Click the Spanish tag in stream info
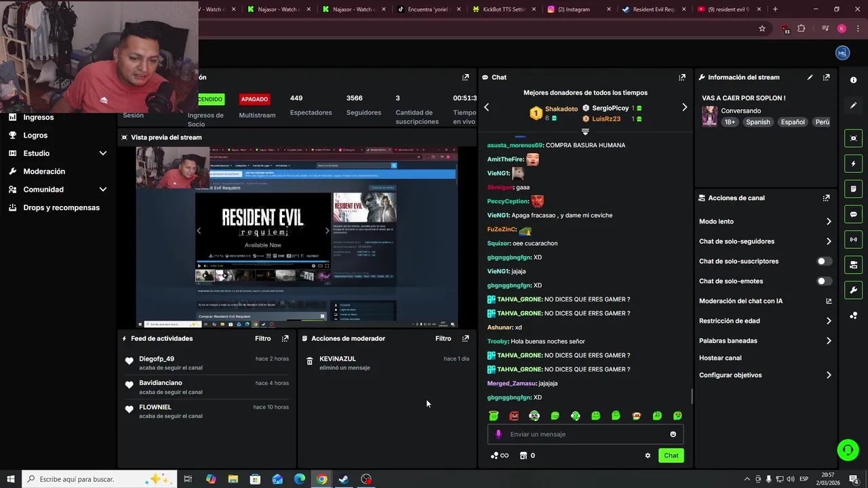868x488 pixels. click(757, 122)
